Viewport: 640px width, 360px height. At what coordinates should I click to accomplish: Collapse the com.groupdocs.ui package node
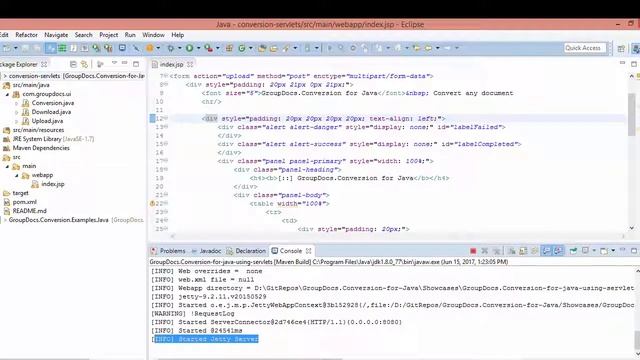tap(7, 94)
